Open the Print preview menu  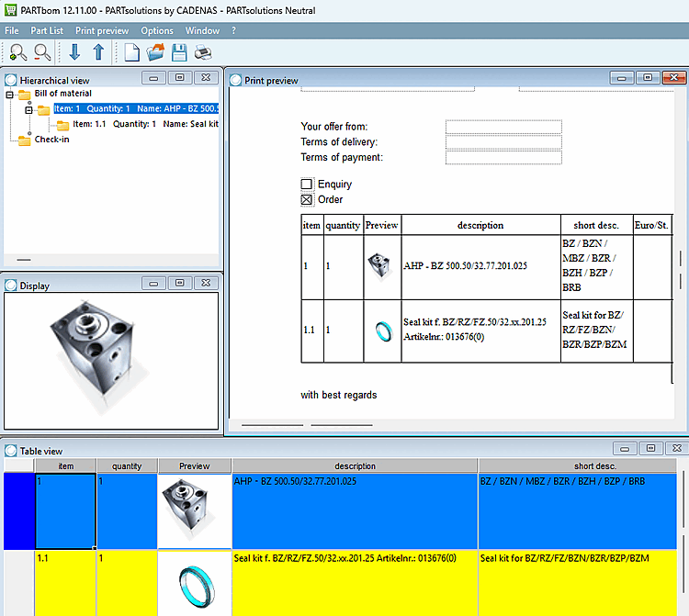tap(102, 30)
